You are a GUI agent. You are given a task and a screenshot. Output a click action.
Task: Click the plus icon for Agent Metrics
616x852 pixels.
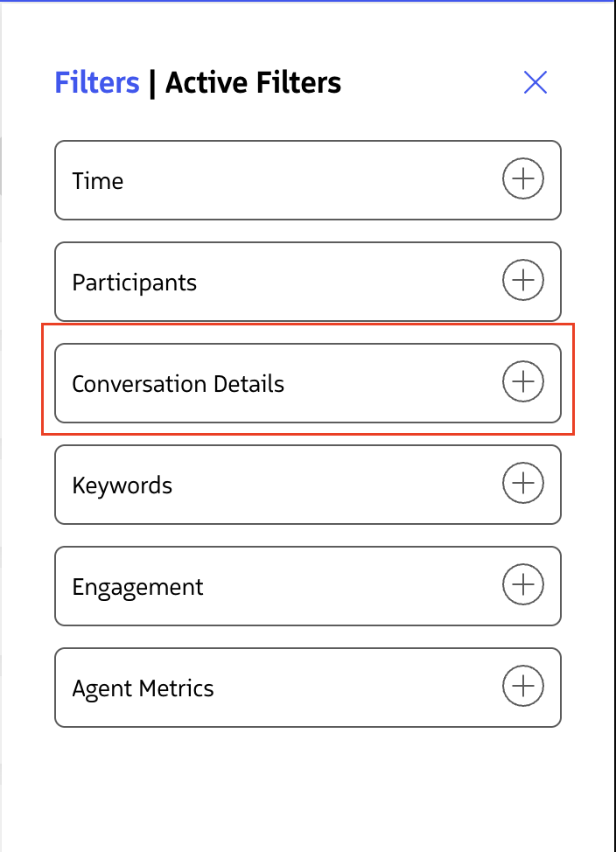pyautogui.click(x=522, y=686)
